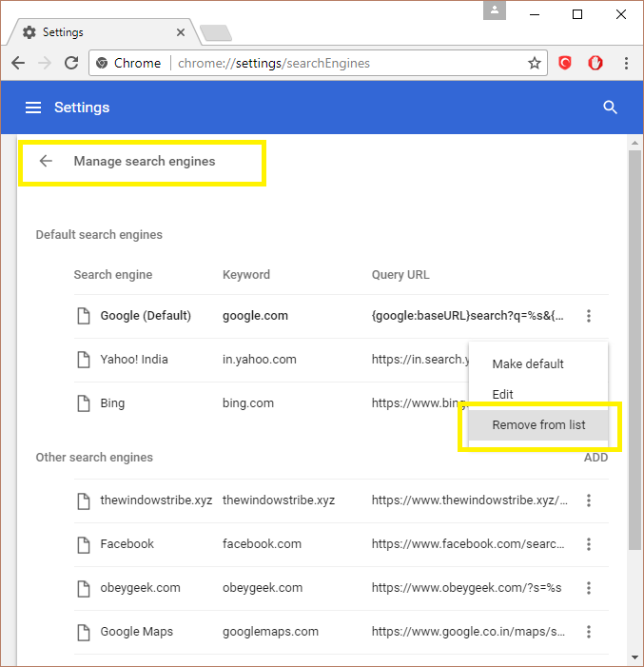The image size is (644, 667).
Task: Choose Edit in the context menu
Action: pyautogui.click(x=538, y=394)
